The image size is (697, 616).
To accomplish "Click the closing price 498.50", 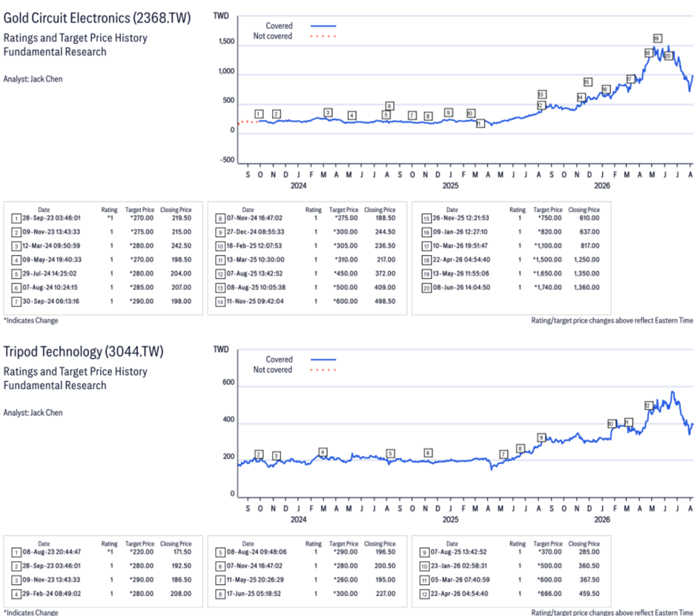I will pyautogui.click(x=385, y=302).
